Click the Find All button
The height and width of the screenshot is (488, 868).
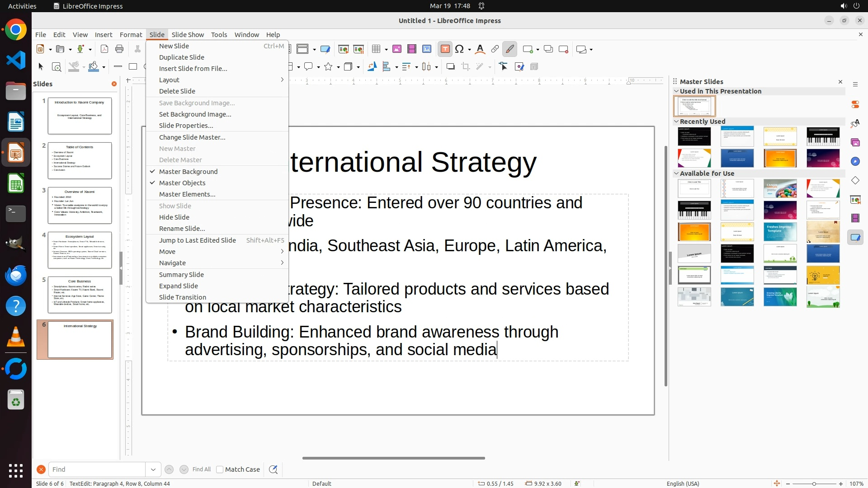(202, 469)
